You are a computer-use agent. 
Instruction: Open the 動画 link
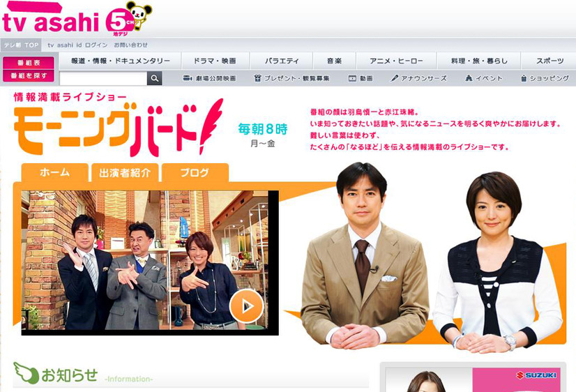[x=366, y=78]
